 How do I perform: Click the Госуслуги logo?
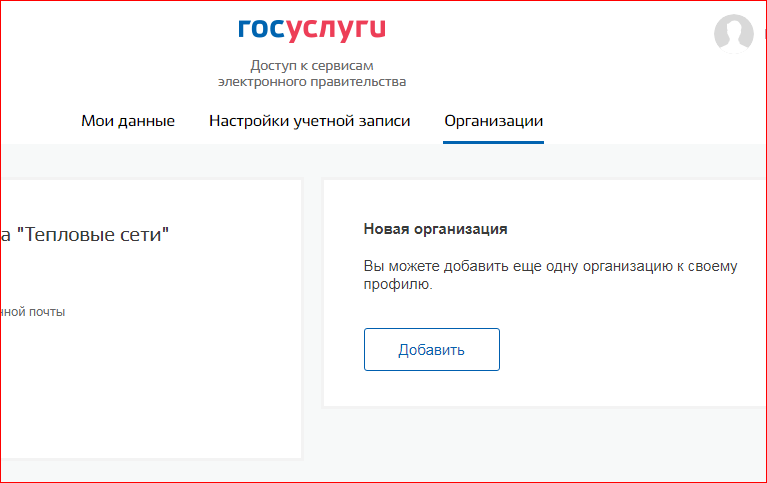click(x=312, y=30)
